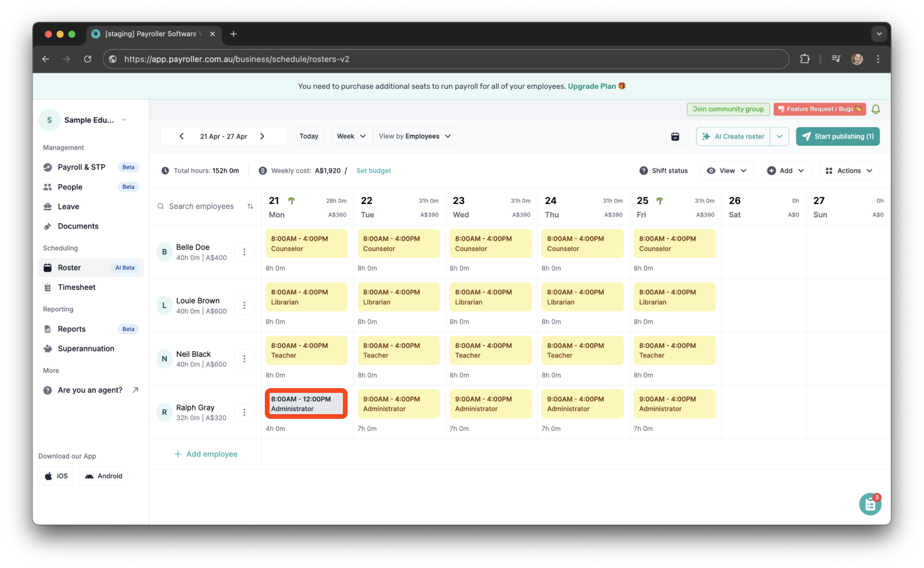
Task: Click the Search employees field
Action: click(x=201, y=206)
